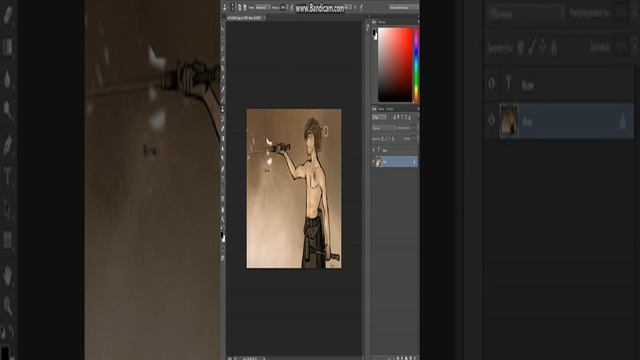The image size is (640, 360).
Task: Click image layer thumbnail in enlarged layers panel
Action: (x=509, y=120)
